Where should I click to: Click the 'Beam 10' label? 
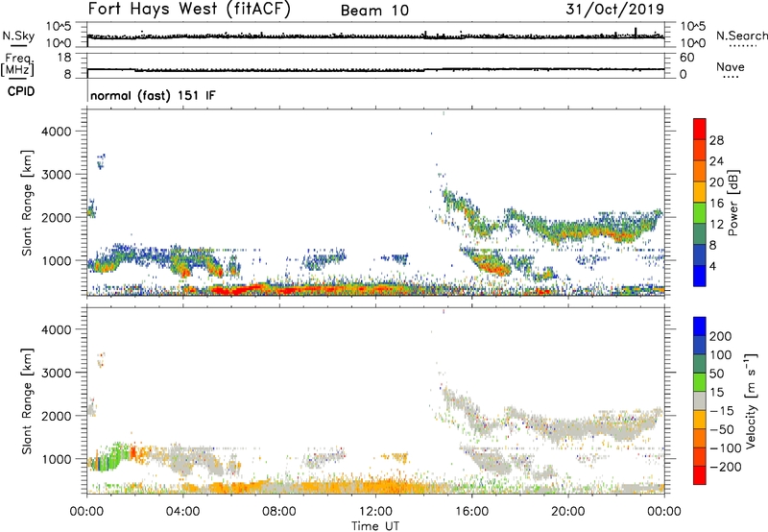[x=374, y=11]
